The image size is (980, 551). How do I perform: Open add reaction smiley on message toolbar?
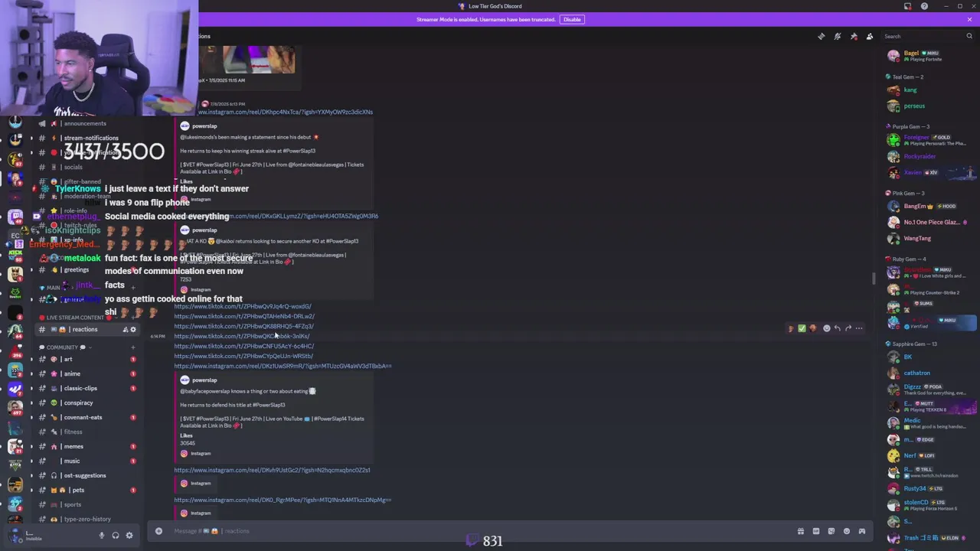(x=826, y=328)
